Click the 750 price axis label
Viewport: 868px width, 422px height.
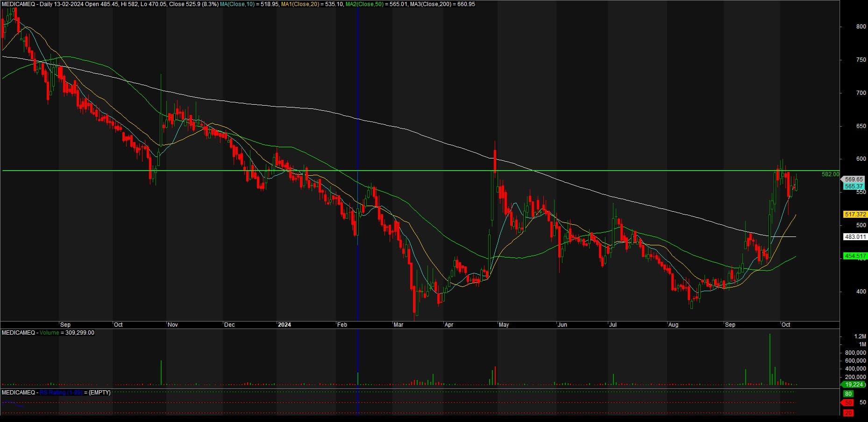[861, 60]
